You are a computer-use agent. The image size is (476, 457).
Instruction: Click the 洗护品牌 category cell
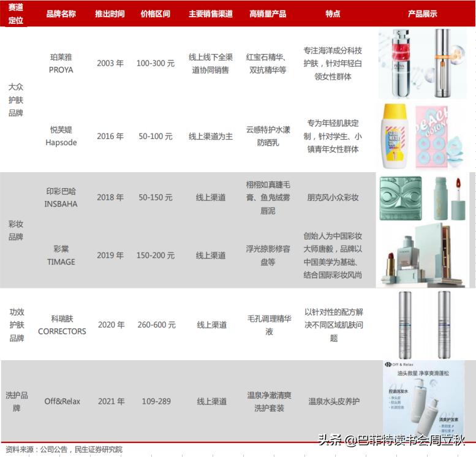click(17, 401)
